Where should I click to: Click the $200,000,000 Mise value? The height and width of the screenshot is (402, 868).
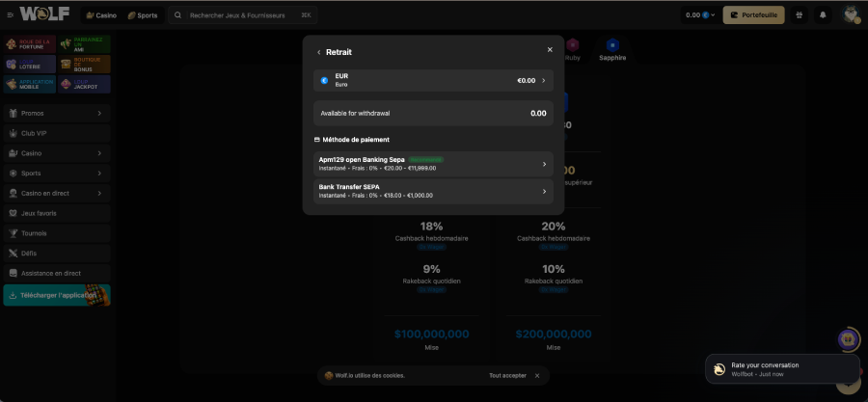point(554,335)
